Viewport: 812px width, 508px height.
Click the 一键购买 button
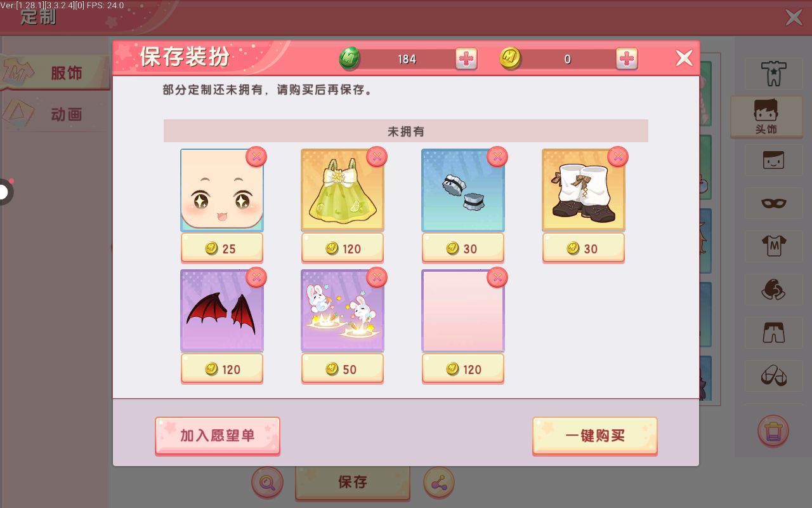coord(594,436)
